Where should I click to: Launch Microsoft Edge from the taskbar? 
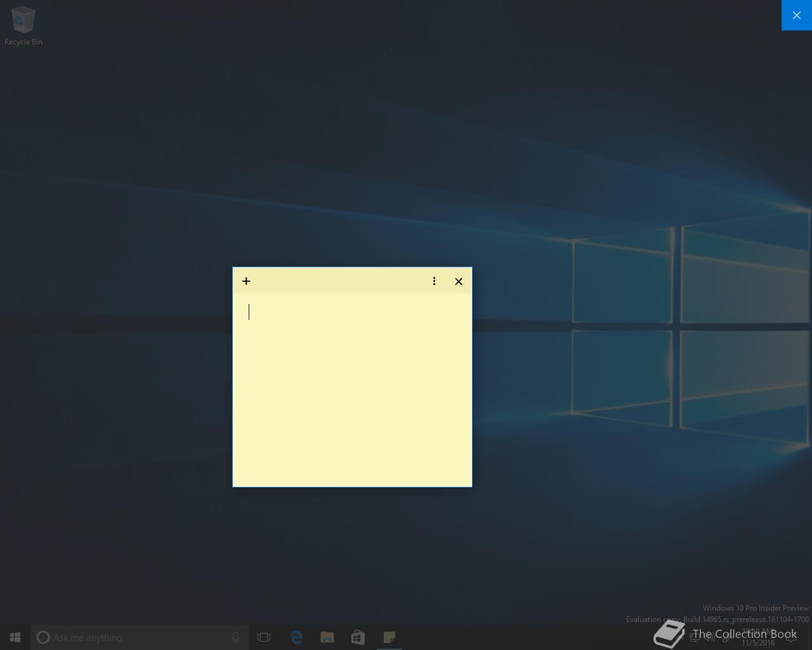point(296,637)
